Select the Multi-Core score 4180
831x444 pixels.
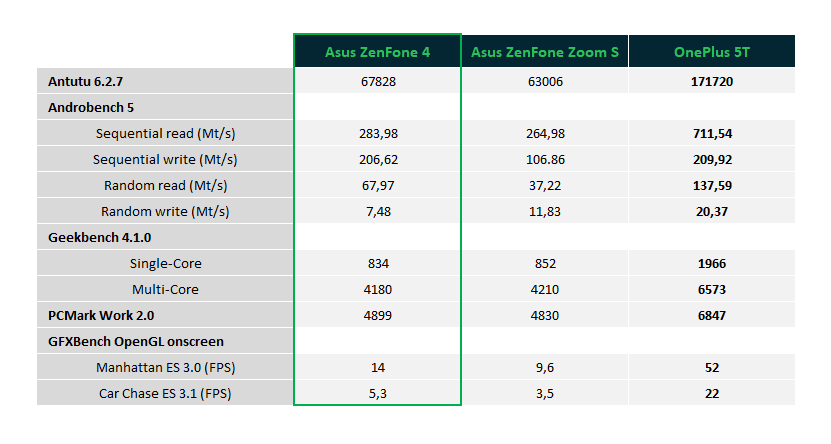377,289
